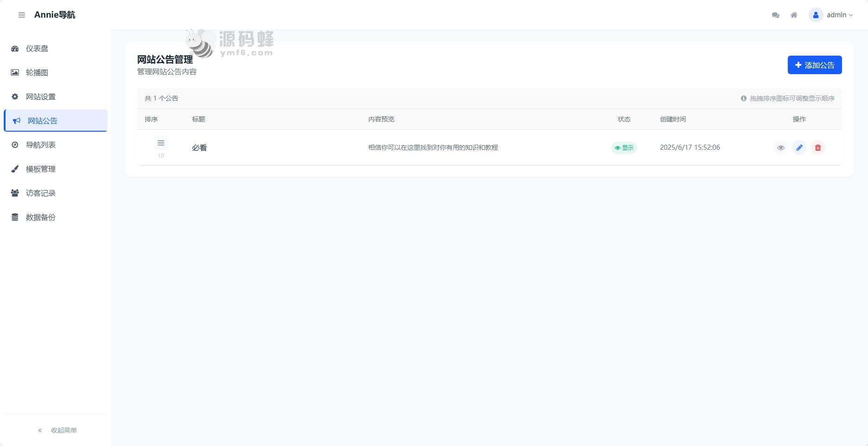Image resolution: width=868 pixels, height=446 pixels.
Task: Open the 仪表盘 dashboard menu item
Action: click(56, 48)
